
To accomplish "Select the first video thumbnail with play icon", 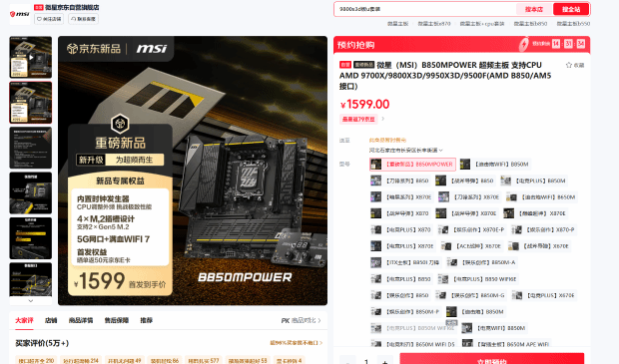I will [30, 57].
